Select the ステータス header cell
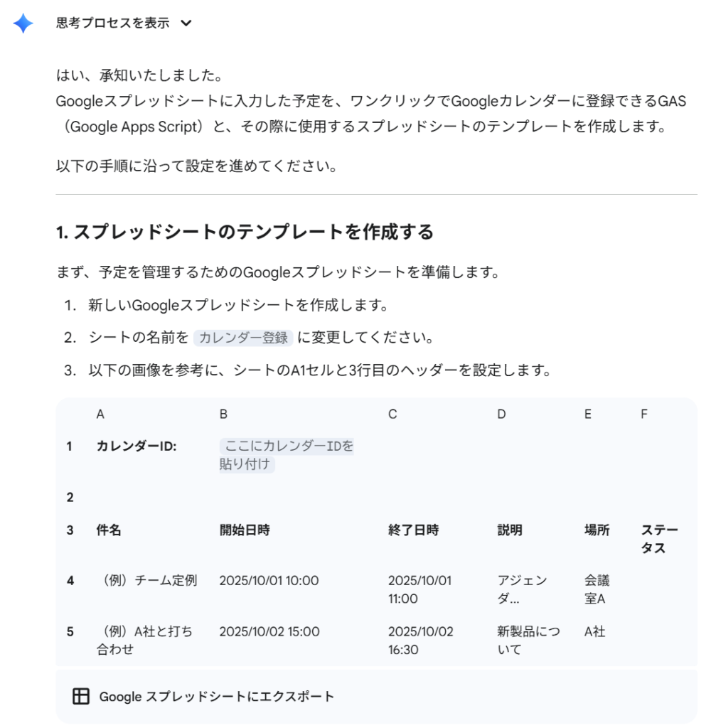The image size is (711, 728). pos(659,539)
